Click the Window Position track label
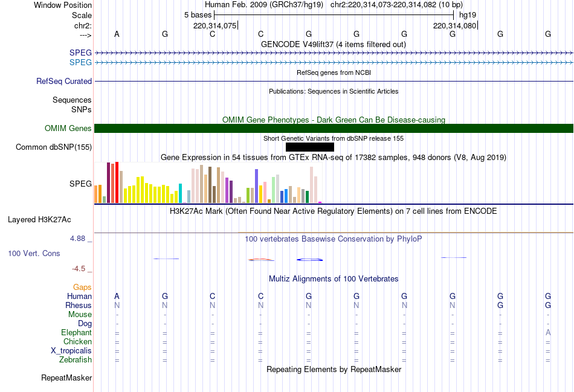Screen dimensions: 574x392 (x=63, y=5)
